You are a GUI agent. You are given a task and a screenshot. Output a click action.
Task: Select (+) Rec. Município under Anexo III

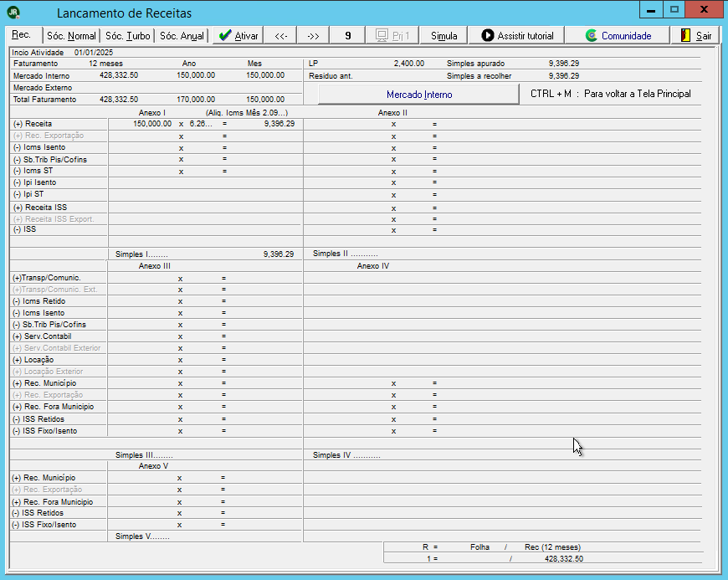[x=44, y=383]
